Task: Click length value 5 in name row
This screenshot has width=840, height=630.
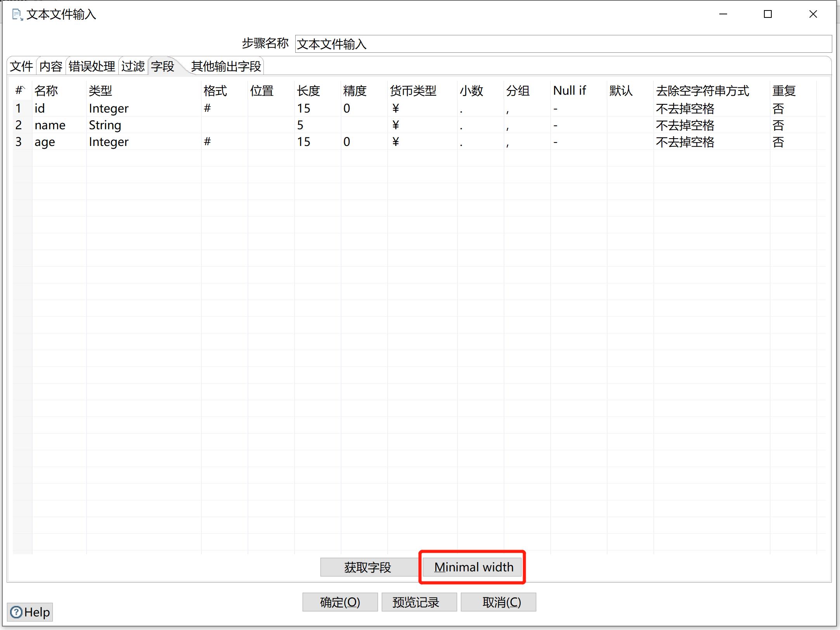Action: tap(318, 125)
